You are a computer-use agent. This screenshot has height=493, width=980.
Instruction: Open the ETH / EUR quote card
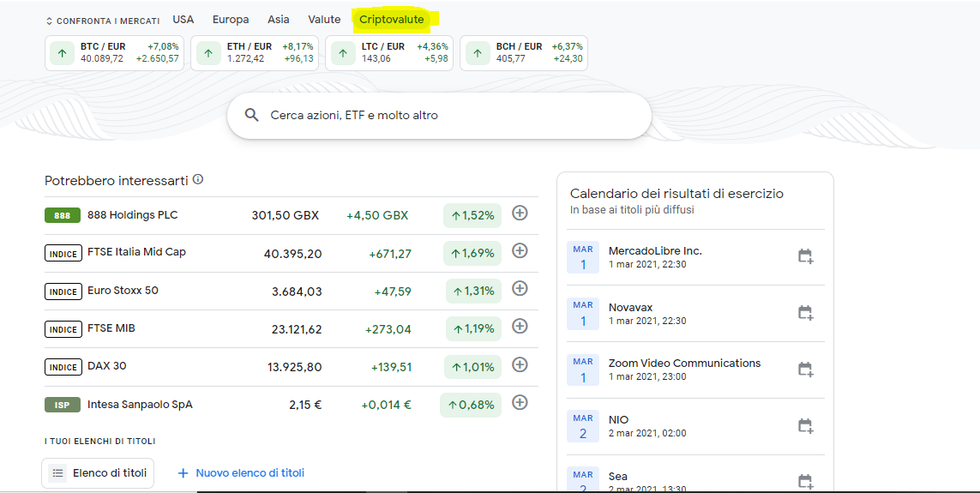(255, 53)
